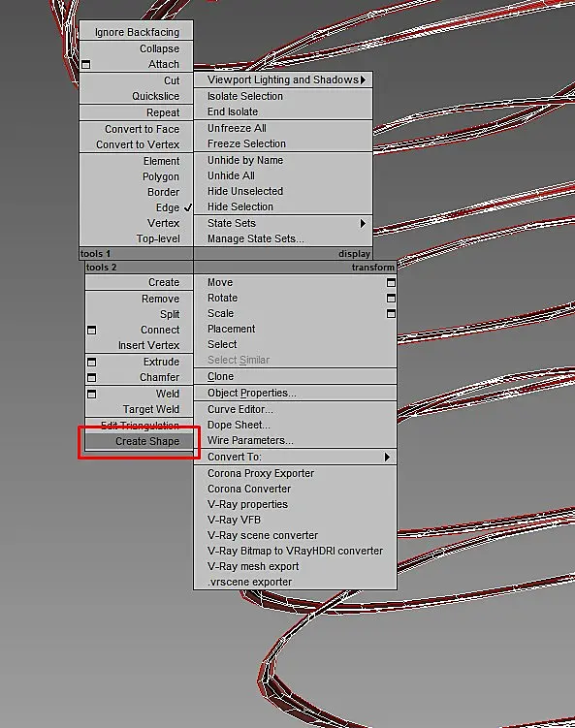
Task: Toggle Ignore Backfacing option
Action: click(x=136, y=32)
